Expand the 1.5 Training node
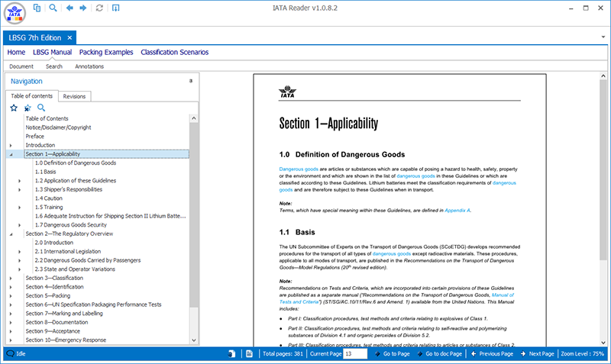Screen dimensions: 611x364 [x=20, y=208]
